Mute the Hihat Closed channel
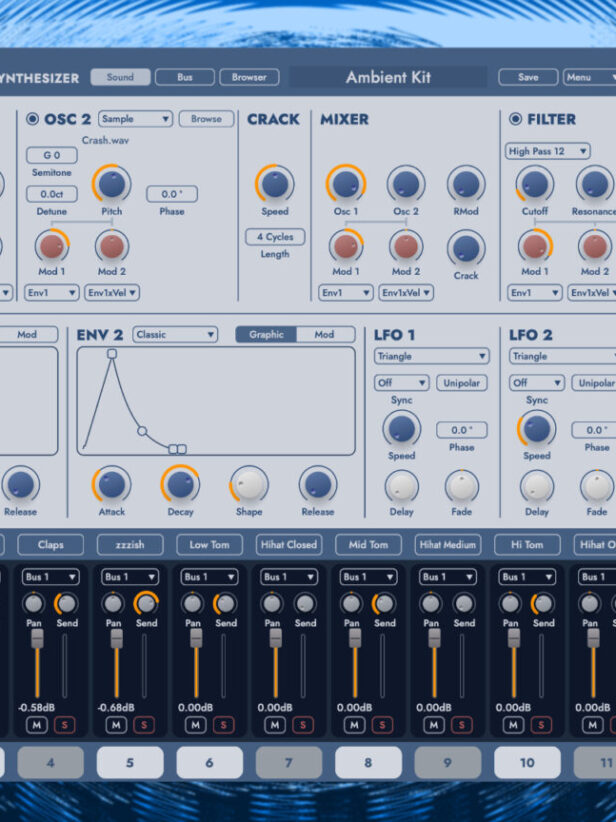This screenshot has width=616, height=822. pos(275,725)
